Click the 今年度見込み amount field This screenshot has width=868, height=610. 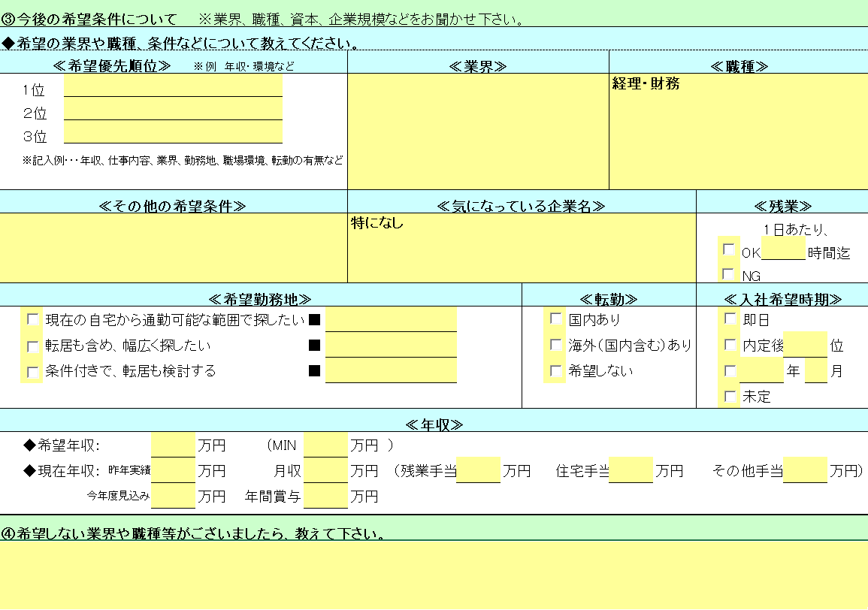click(174, 495)
